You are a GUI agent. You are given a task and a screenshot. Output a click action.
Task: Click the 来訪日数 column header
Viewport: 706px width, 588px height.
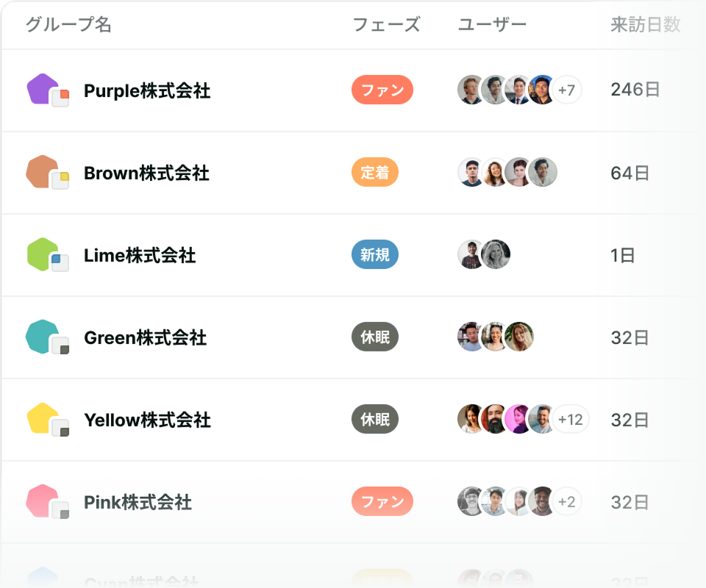point(645,25)
